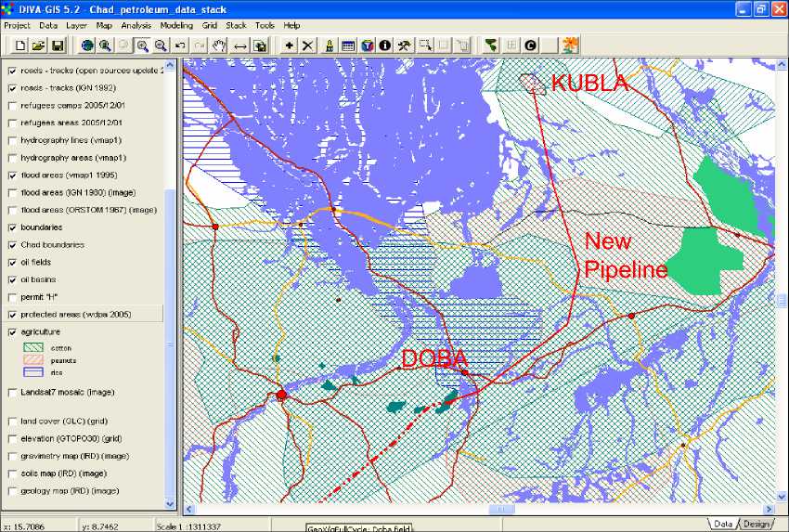Uncheck the oil fields layer
The image size is (789, 532).
(x=11, y=262)
